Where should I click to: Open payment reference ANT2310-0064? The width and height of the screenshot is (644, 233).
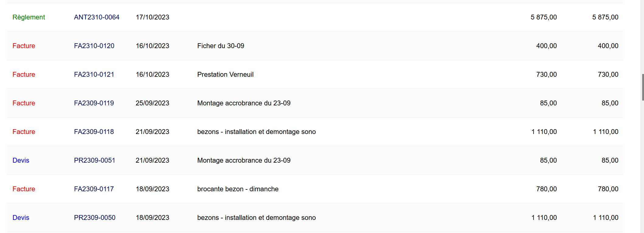96,17
